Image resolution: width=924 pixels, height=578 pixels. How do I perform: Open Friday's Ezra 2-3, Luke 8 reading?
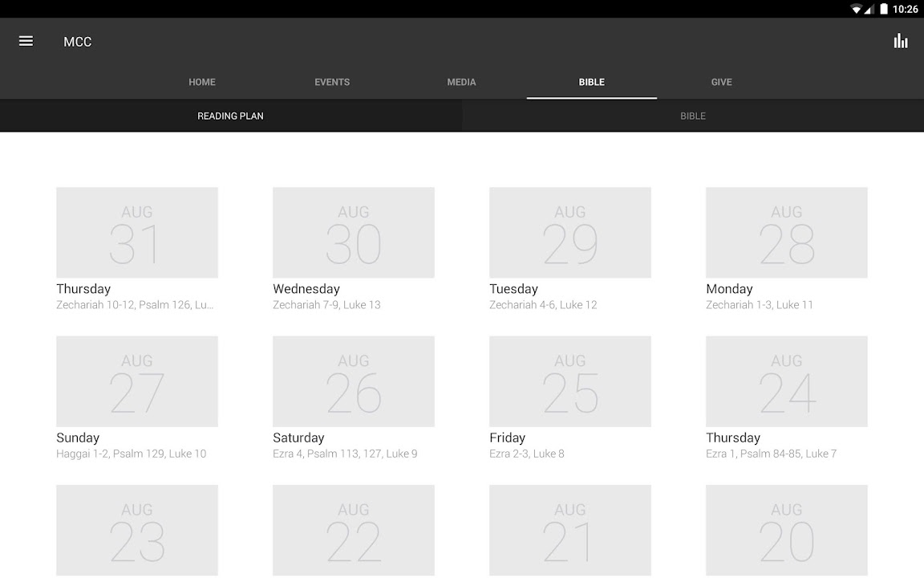point(527,454)
